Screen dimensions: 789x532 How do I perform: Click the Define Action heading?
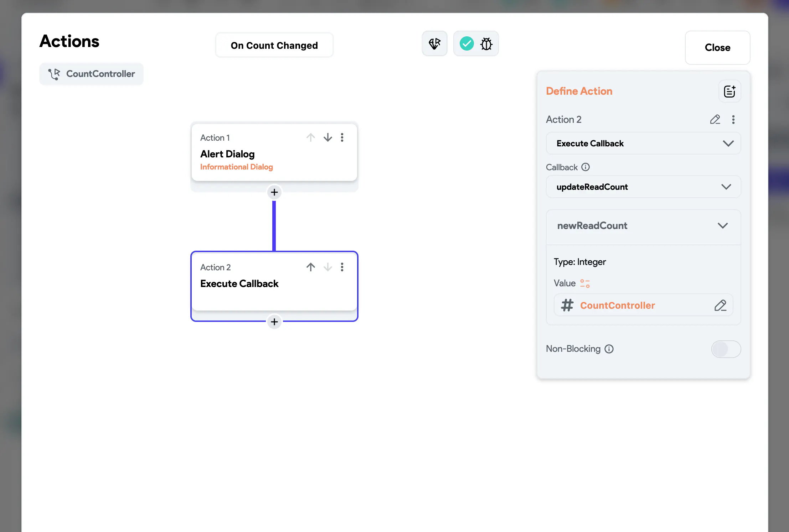579,91
